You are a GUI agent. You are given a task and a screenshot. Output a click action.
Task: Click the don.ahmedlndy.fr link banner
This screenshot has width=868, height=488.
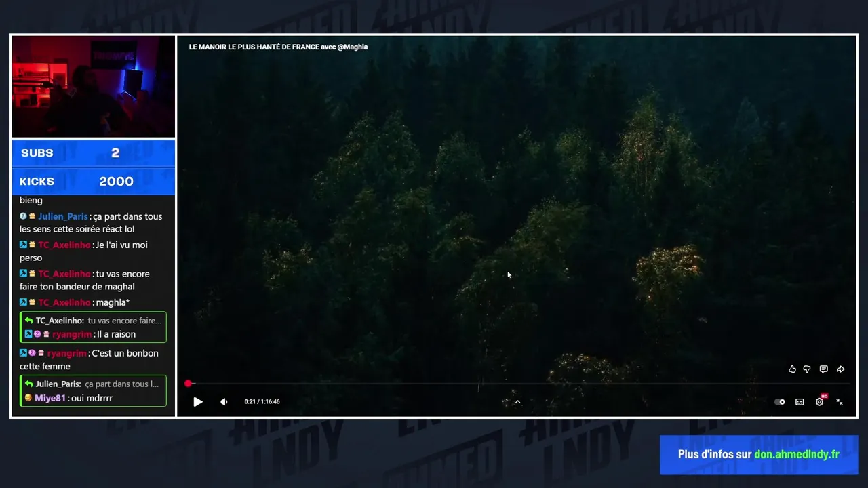759,455
